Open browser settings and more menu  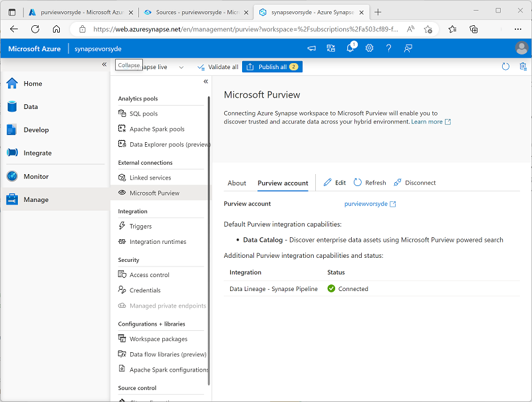pyautogui.click(x=518, y=29)
